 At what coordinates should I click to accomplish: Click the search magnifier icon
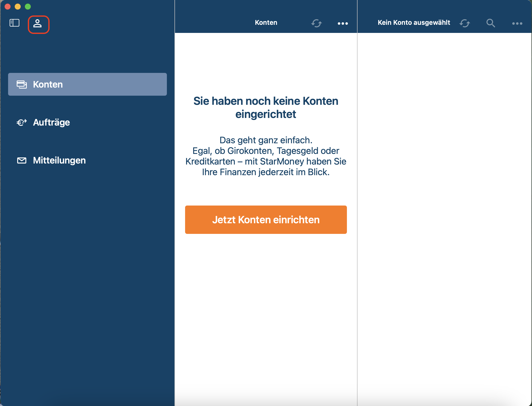point(491,23)
